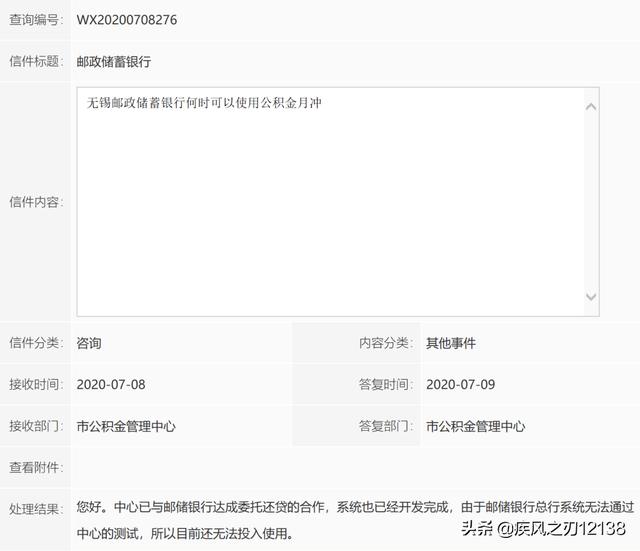Click the receive date 2020-07-08
Image resolution: width=640 pixels, height=551 pixels.
pyautogui.click(x=111, y=384)
